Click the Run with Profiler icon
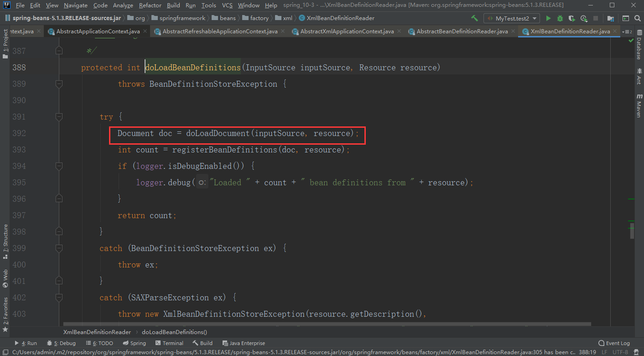The width and height of the screenshot is (644, 356). click(584, 18)
